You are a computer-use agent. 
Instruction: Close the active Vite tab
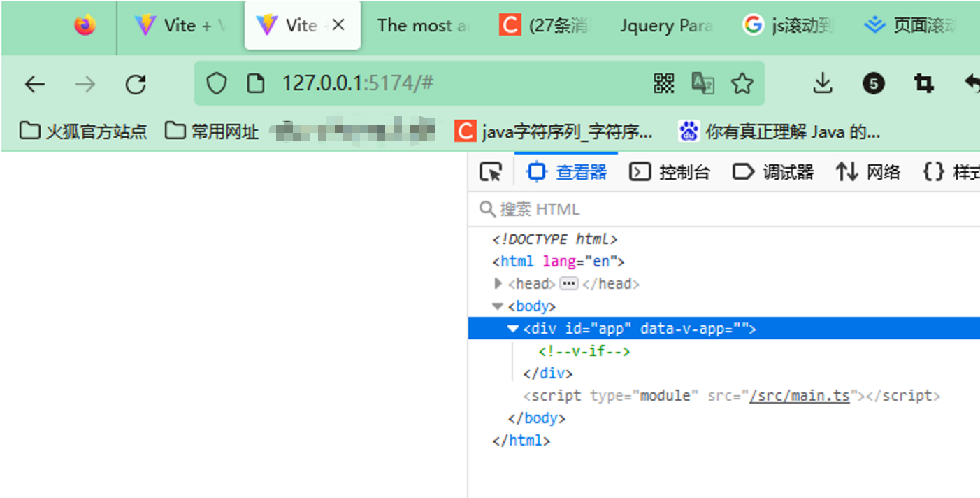(338, 26)
